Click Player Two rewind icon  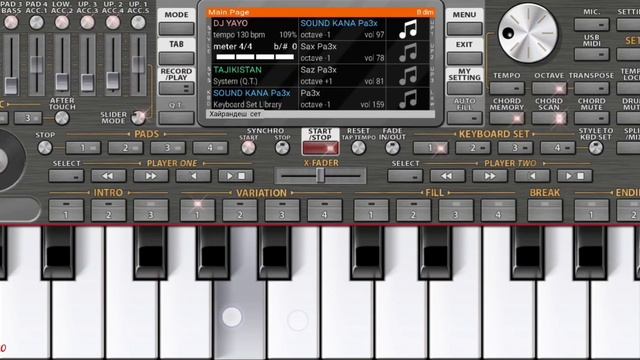pyautogui.click(x=447, y=176)
